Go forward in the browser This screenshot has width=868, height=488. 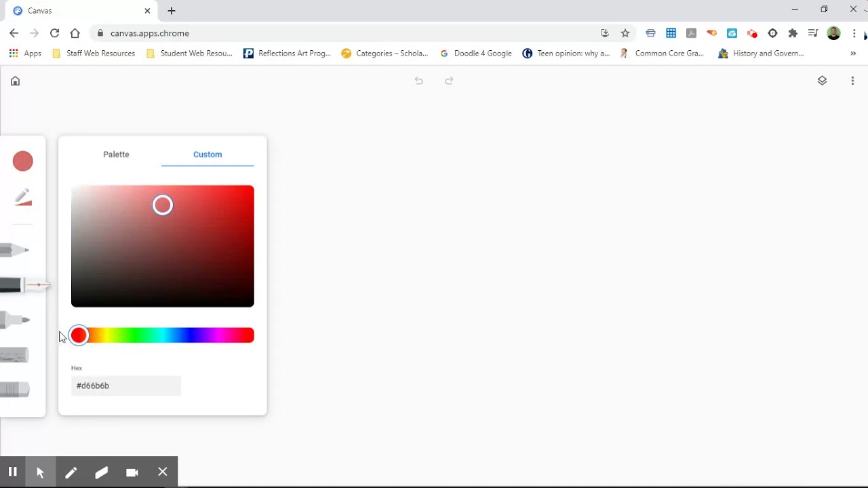pyautogui.click(x=34, y=33)
